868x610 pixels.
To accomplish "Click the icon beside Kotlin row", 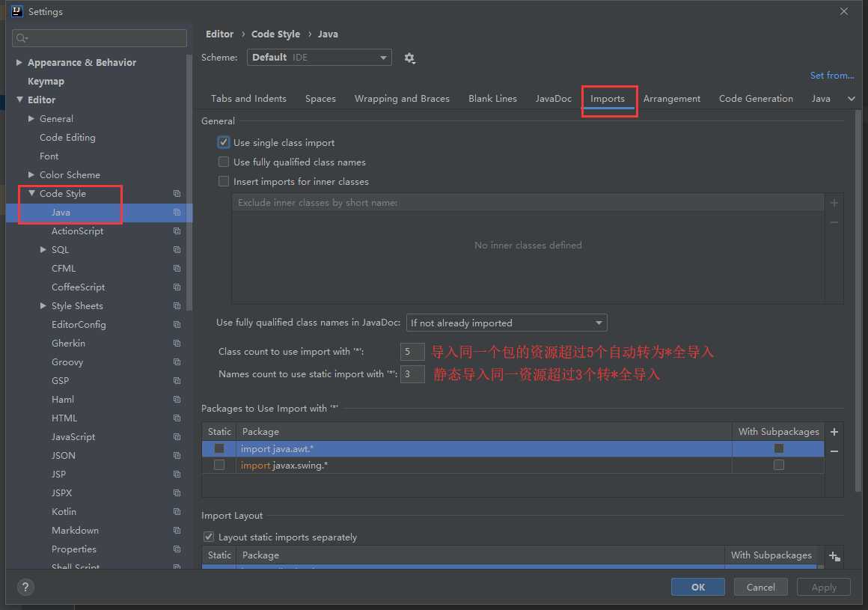I will coord(177,512).
